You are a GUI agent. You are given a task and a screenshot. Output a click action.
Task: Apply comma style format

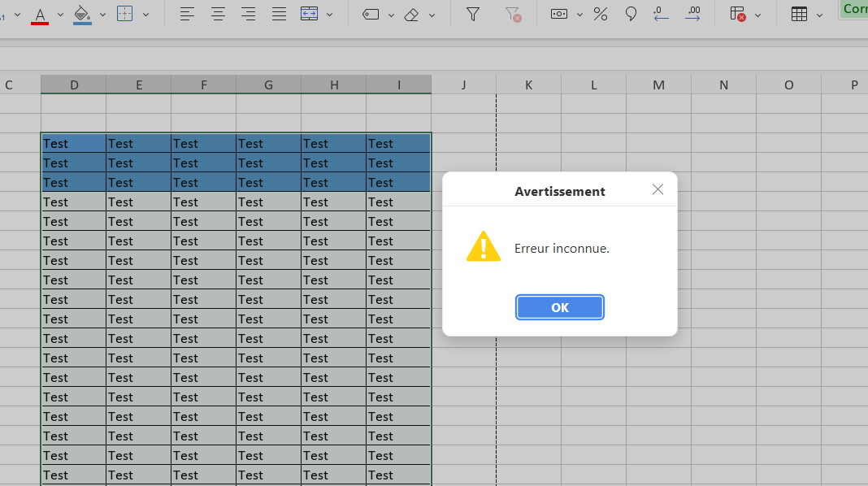click(631, 15)
